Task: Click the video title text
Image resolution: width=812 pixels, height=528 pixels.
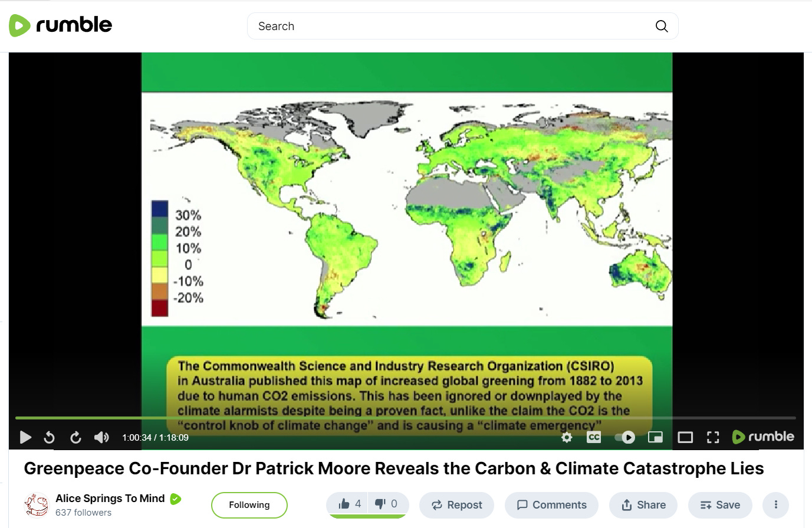Action: tap(394, 468)
